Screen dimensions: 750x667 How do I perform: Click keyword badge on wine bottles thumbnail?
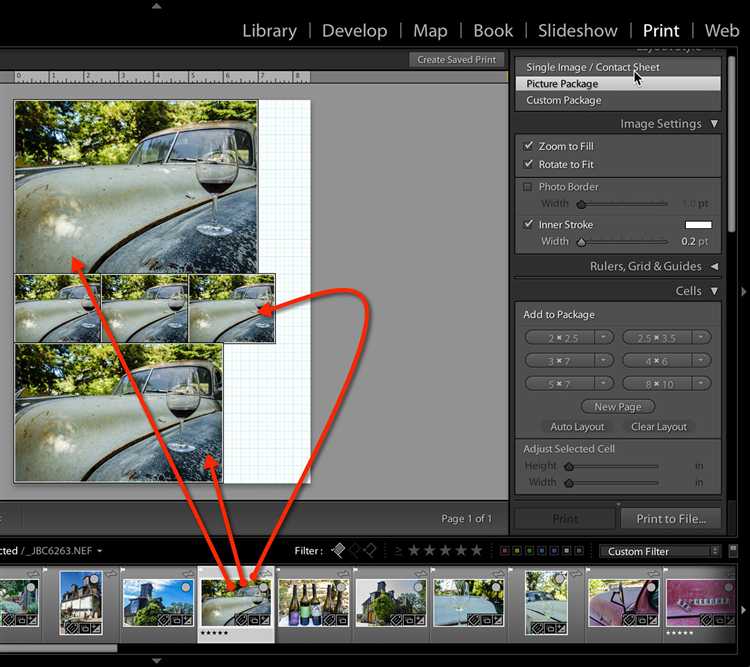330,621
